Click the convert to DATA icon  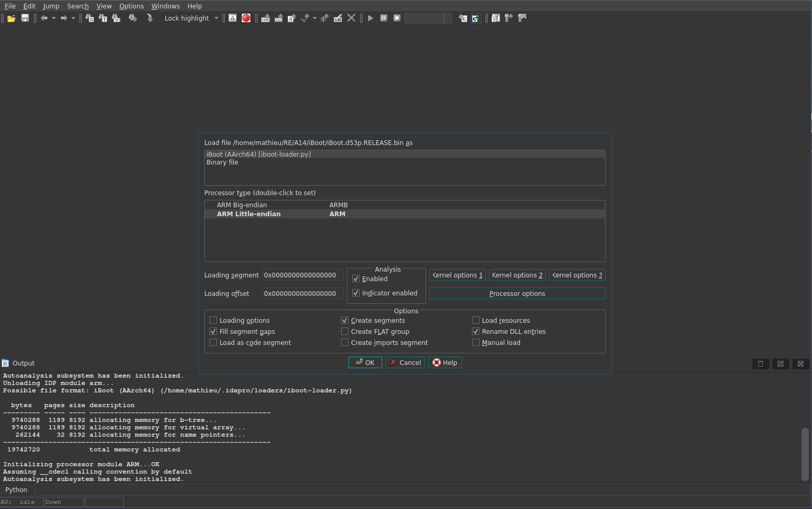pos(279,18)
